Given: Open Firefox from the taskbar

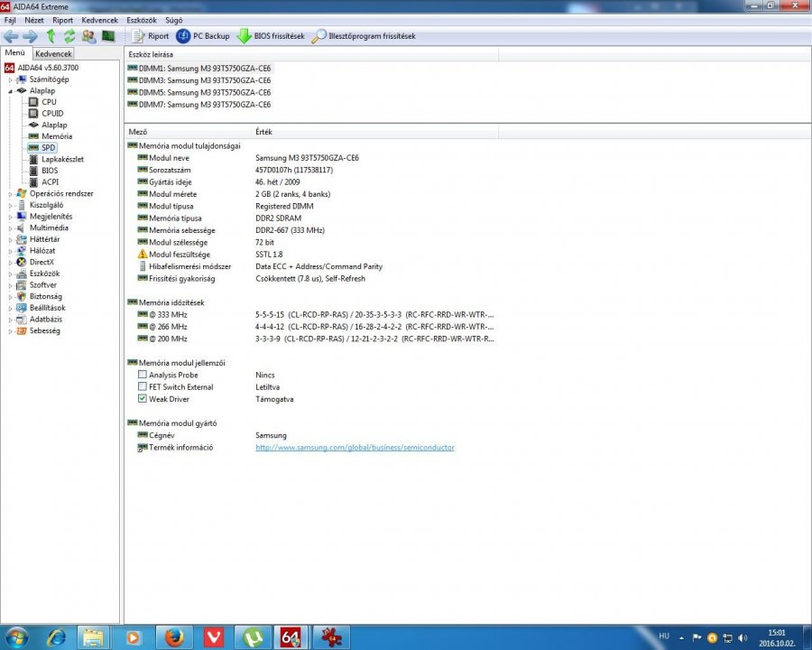Looking at the screenshot, I should coord(174,637).
